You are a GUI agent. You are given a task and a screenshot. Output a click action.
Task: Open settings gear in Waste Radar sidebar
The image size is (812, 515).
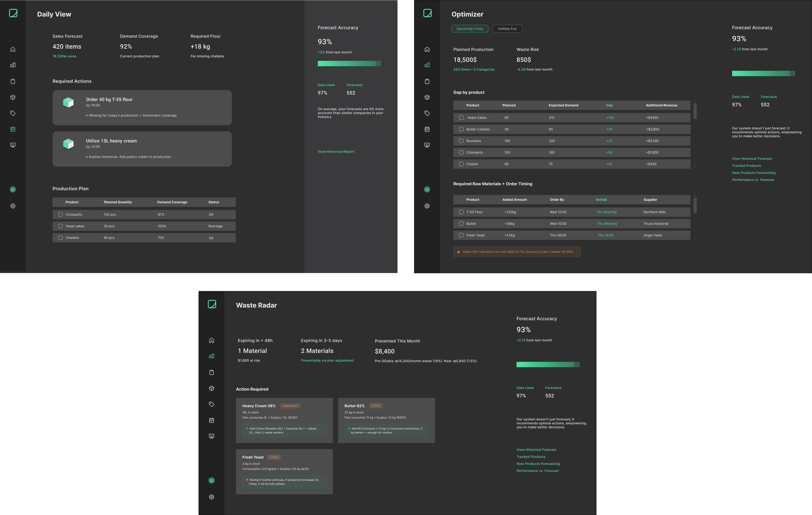tap(211, 497)
